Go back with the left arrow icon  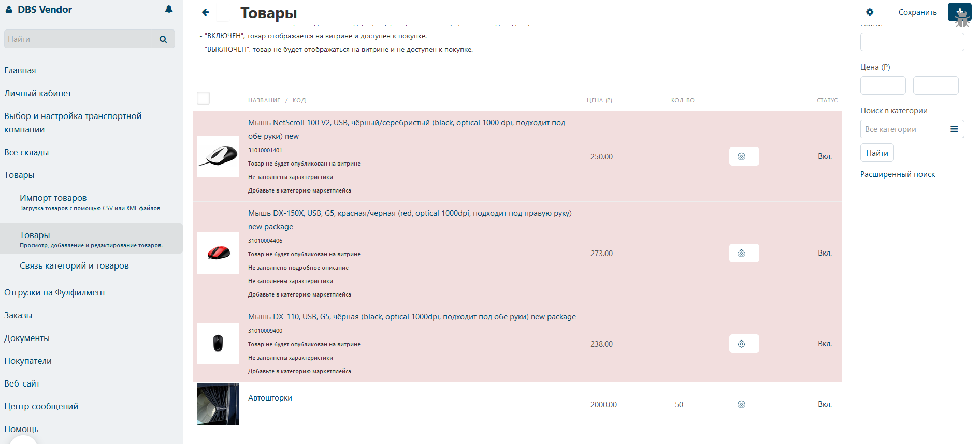coord(206,12)
